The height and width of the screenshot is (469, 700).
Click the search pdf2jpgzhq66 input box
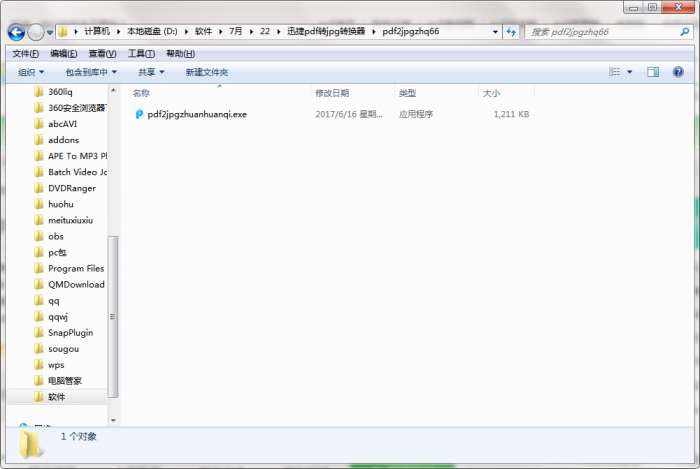click(603, 32)
